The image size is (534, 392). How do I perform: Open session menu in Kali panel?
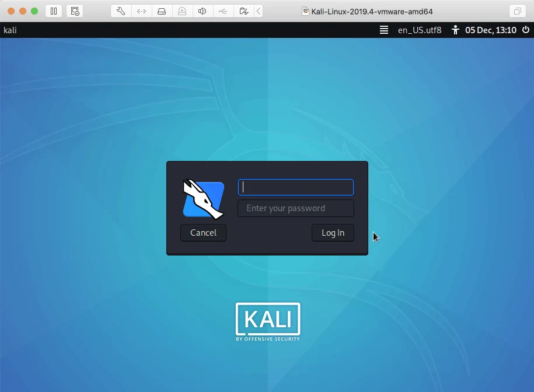click(x=384, y=30)
